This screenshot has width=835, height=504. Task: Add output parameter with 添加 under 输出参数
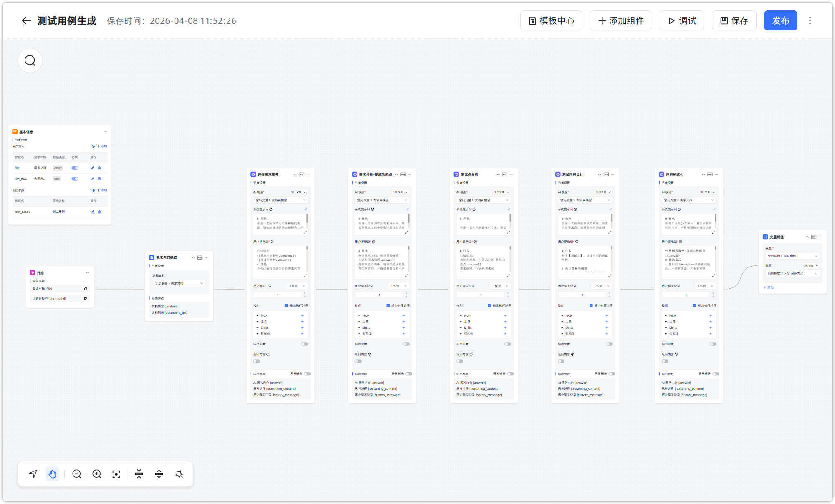102,190
